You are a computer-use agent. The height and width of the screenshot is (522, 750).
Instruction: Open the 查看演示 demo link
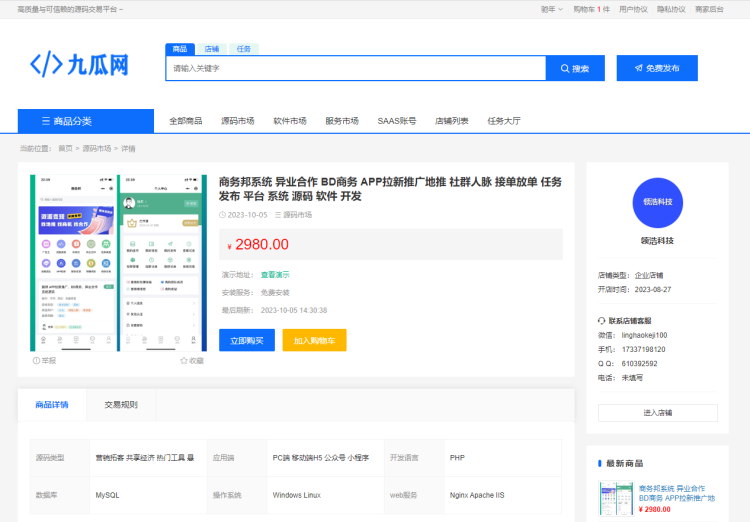click(275, 274)
